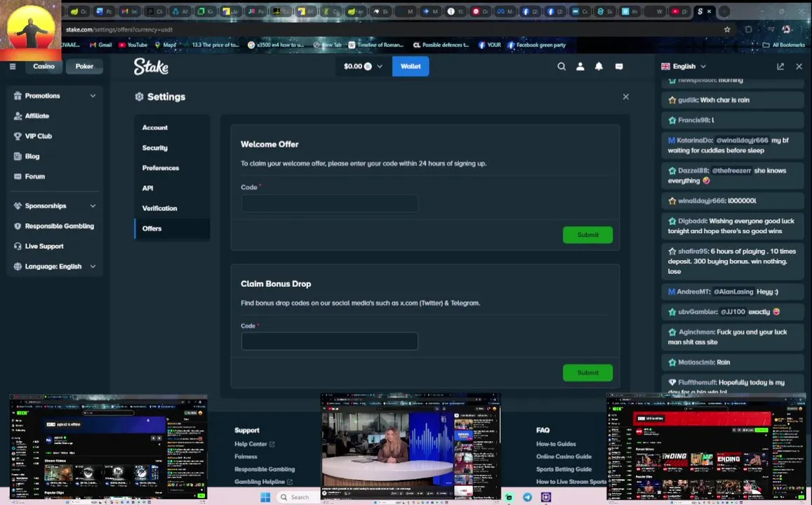
Task: Open the notifications bell
Action: click(x=599, y=66)
